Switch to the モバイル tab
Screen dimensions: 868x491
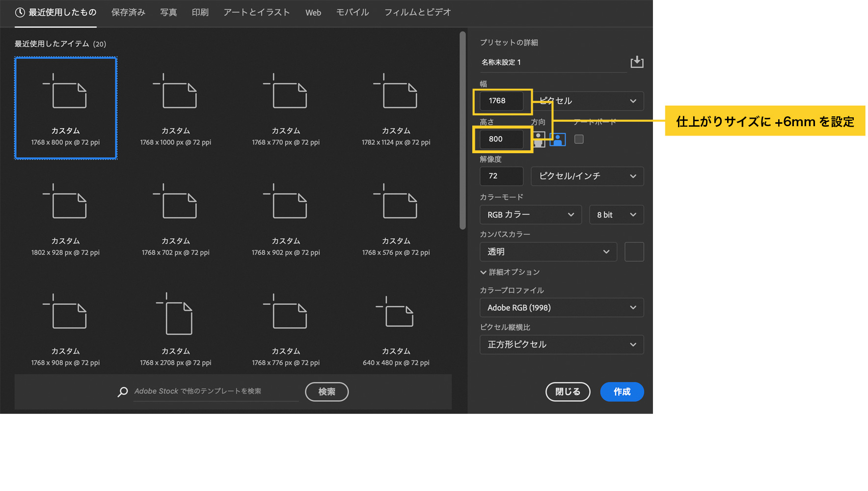point(353,12)
